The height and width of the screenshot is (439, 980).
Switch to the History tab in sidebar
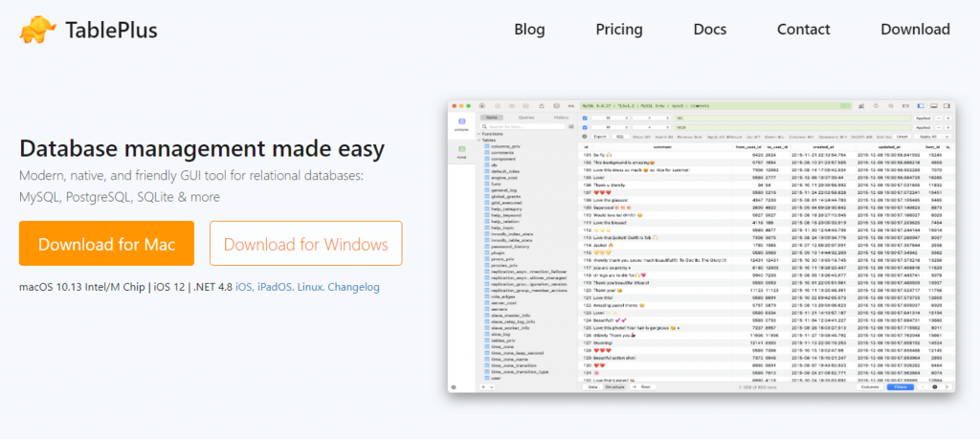pos(561,118)
